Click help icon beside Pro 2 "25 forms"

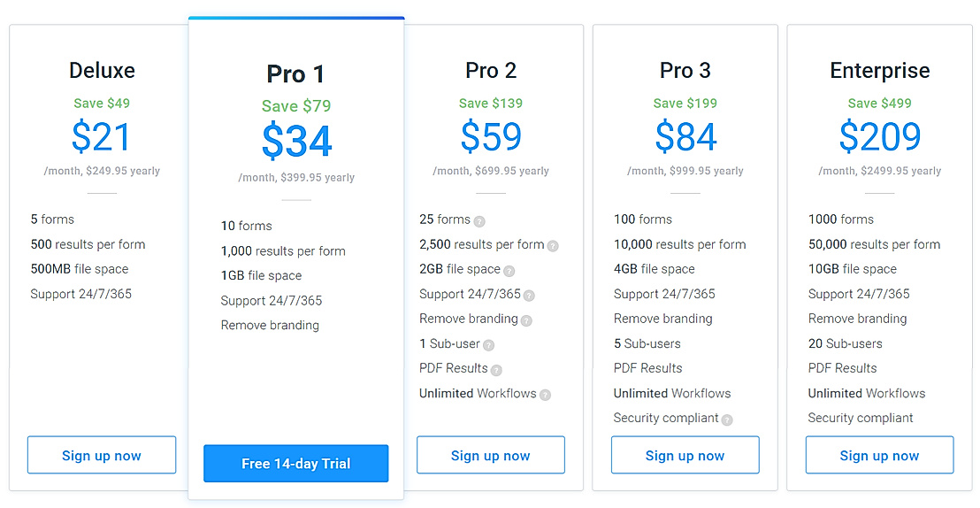pyautogui.click(x=479, y=221)
